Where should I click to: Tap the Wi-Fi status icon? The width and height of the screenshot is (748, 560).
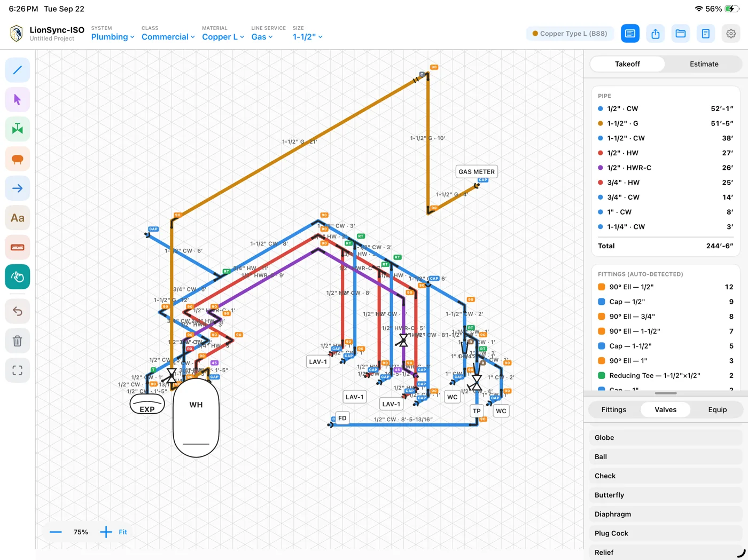[x=699, y=9]
